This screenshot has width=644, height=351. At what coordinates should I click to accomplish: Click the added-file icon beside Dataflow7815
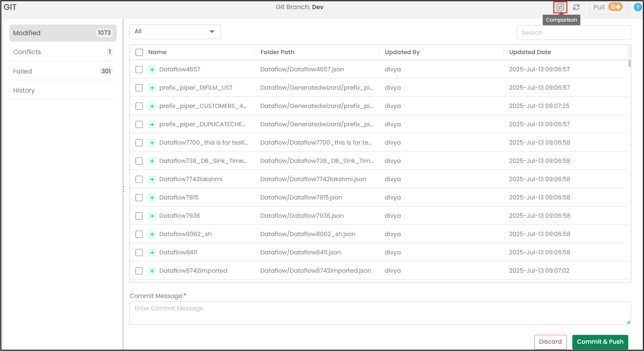[152, 198]
